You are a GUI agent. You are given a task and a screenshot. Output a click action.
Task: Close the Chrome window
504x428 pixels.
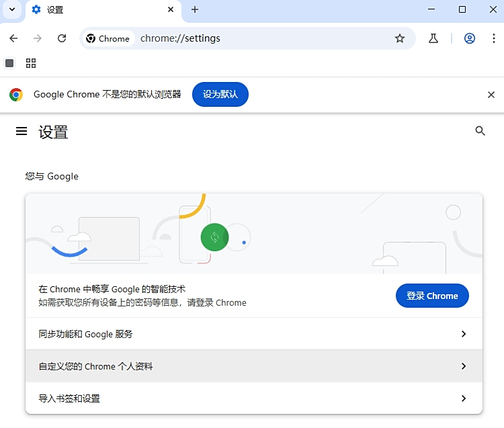pyautogui.click(x=493, y=9)
